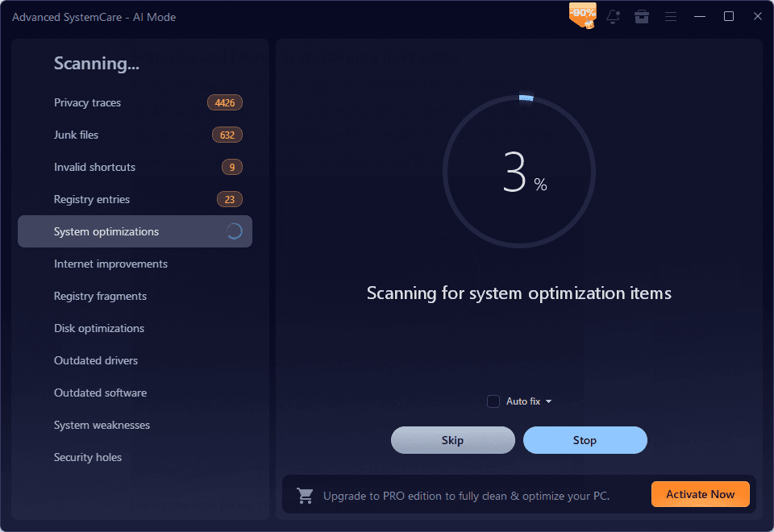Skip the current scan item

pyautogui.click(x=452, y=440)
